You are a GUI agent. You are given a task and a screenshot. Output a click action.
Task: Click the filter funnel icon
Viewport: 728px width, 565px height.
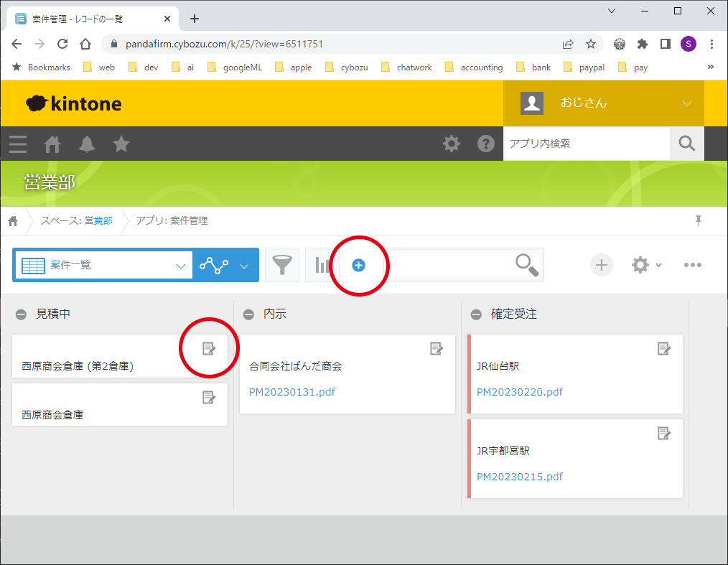click(282, 266)
